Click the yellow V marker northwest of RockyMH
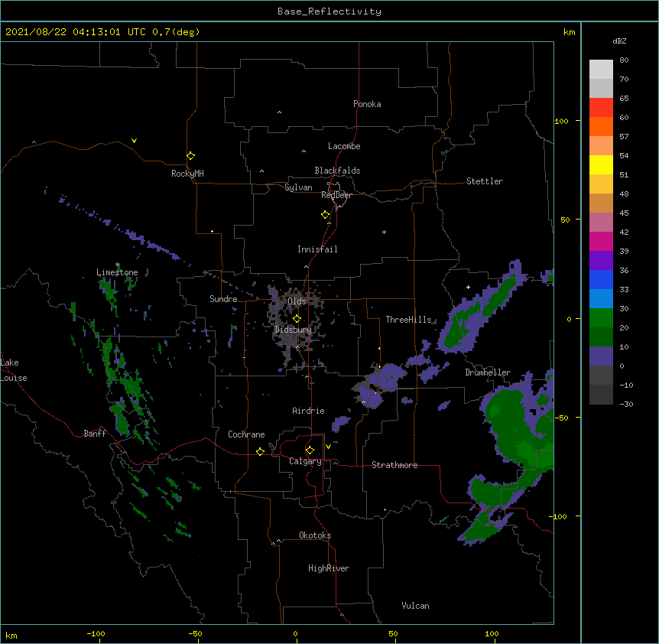 point(134,141)
